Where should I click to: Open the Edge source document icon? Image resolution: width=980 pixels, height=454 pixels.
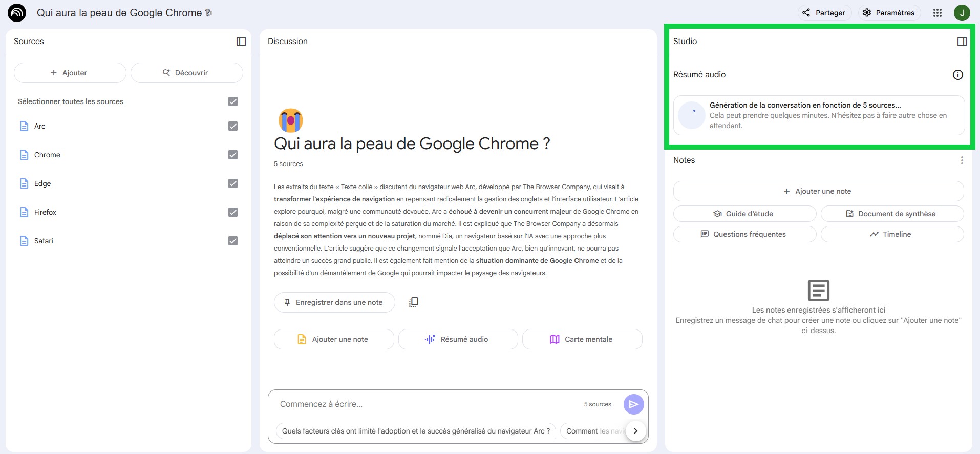24,183
